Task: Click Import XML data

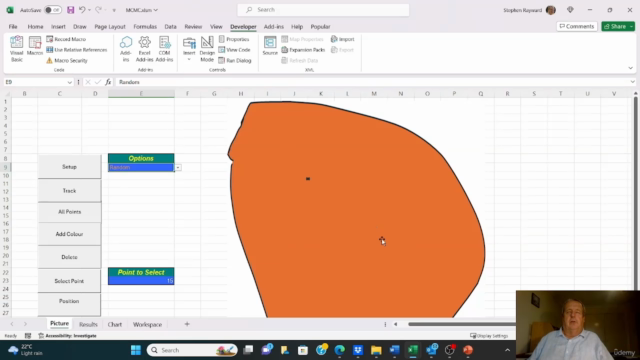Action: pyautogui.click(x=342, y=39)
